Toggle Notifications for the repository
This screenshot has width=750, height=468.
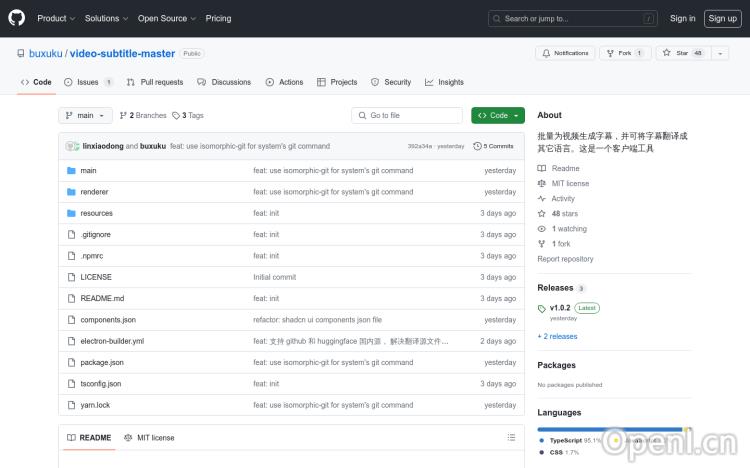pos(564,53)
